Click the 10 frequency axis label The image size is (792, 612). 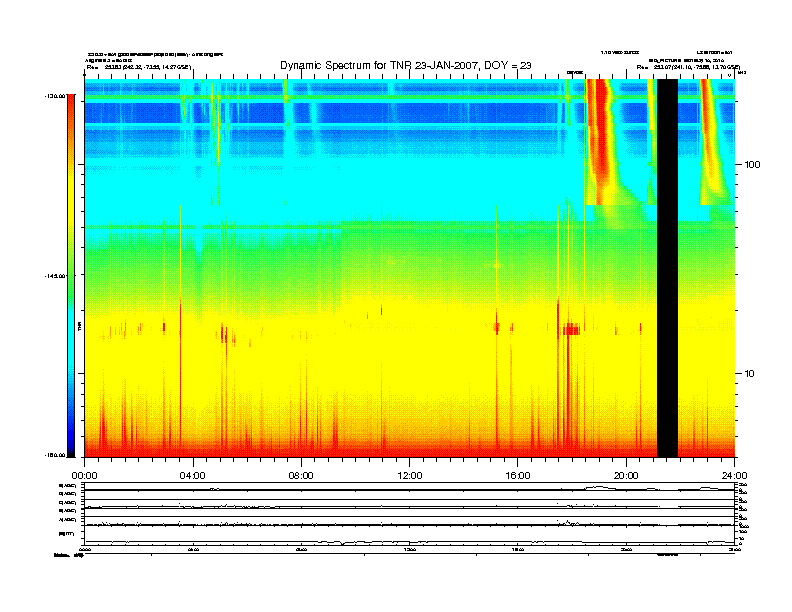(x=750, y=374)
